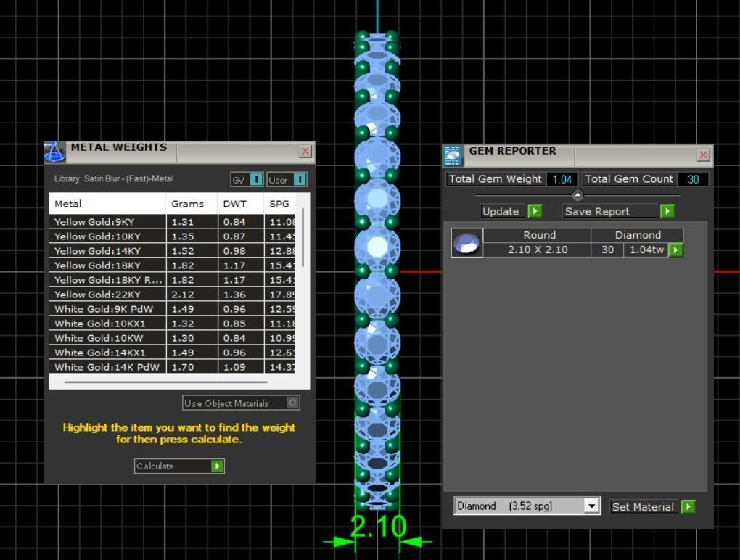Viewport: 740px width, 560px height.
Task: Click the Metal Weights flask icon
Action: tap(54, 152)
